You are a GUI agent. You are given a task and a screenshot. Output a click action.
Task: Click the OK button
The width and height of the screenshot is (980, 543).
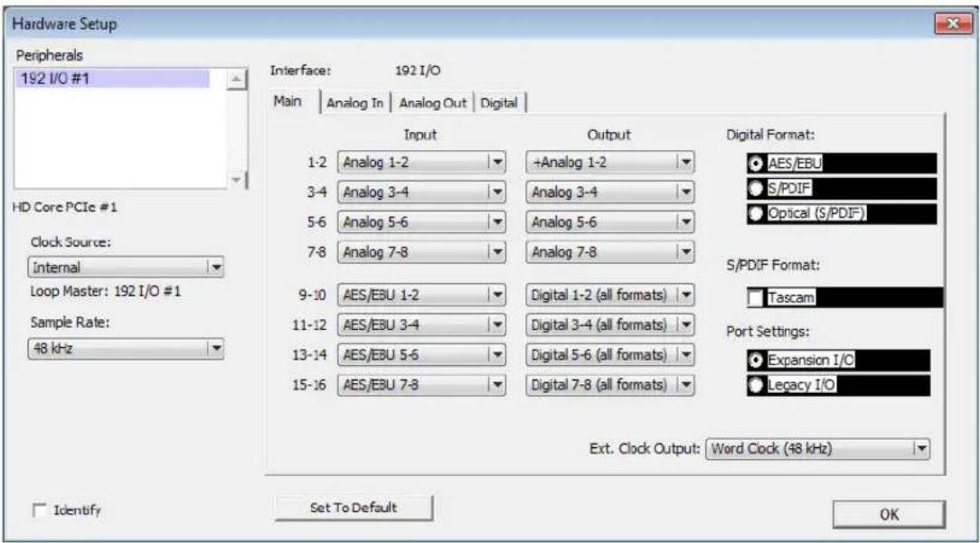point(889,514)
